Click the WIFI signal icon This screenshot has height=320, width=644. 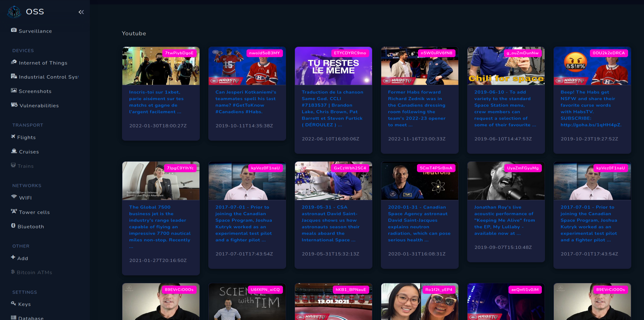coord(14,197)
